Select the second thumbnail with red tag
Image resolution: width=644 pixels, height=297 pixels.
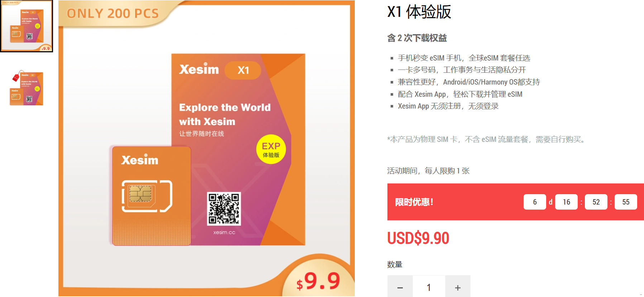click(x=27, y=88)
